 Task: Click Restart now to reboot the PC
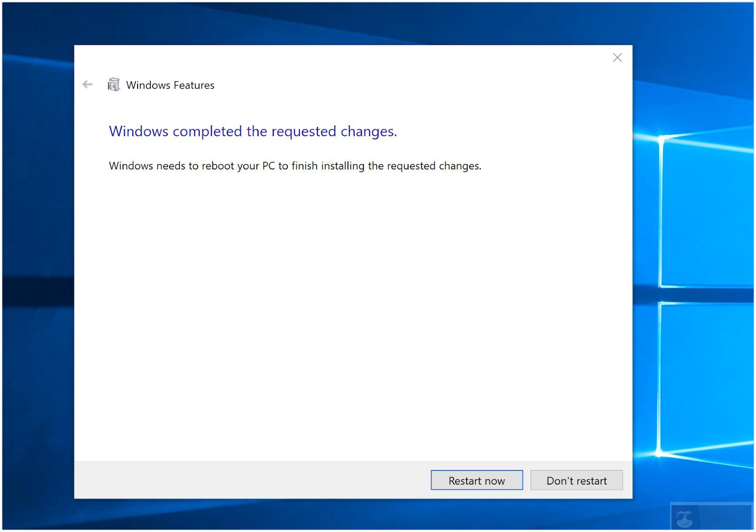(x=476, y=480)
